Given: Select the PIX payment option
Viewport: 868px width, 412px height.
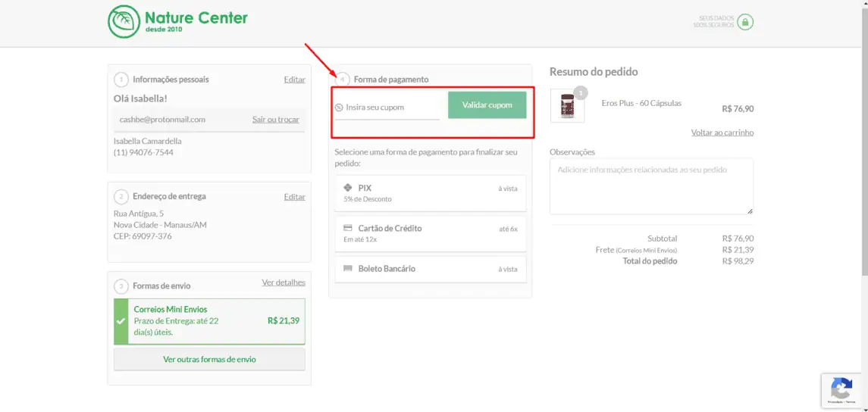Looking at the screenshot, I should (430, 193).
